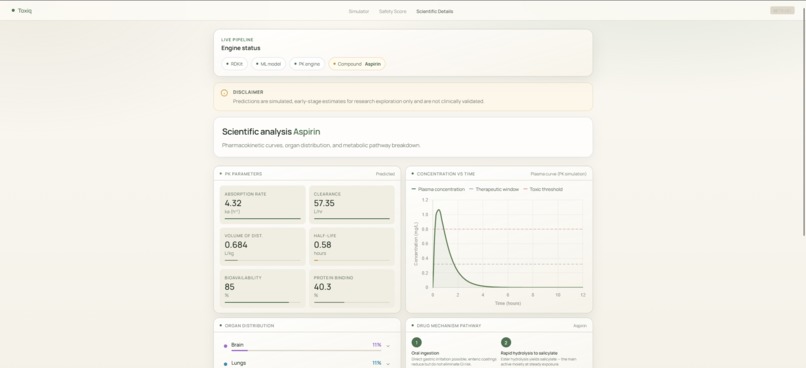Toggle Therapeutic window legend entry
Image resolution: width=806 pixels, height=368 pixels.
(493, 189)
